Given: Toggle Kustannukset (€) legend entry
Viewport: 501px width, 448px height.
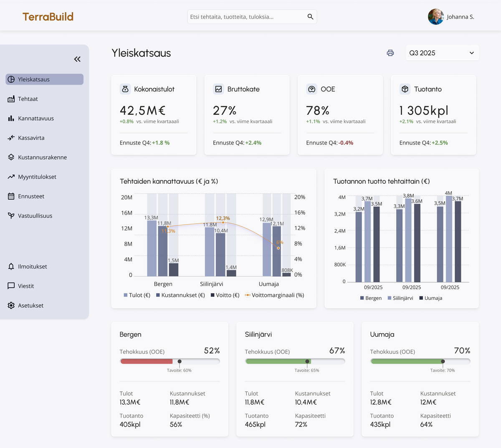Looking at the screenshot, I should [180, 295].
